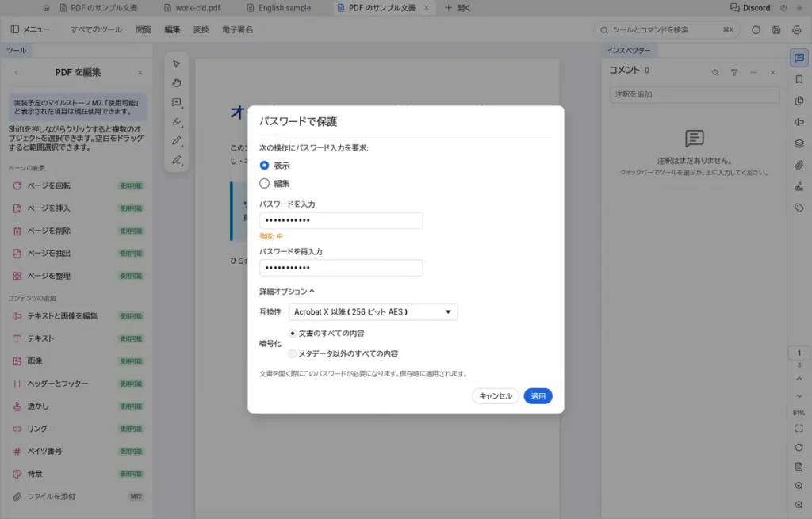Select リンク tool in left panel

click(78, 429)
